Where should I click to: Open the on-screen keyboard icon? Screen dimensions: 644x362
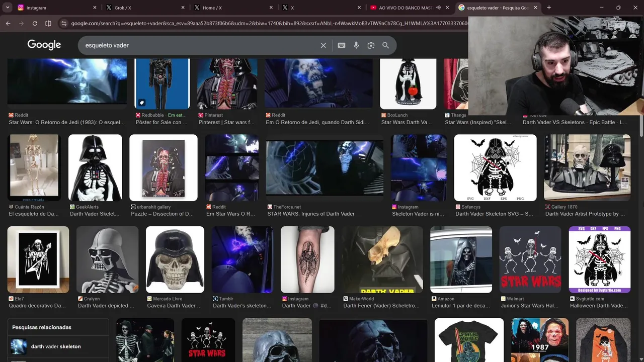pos(342,45)
